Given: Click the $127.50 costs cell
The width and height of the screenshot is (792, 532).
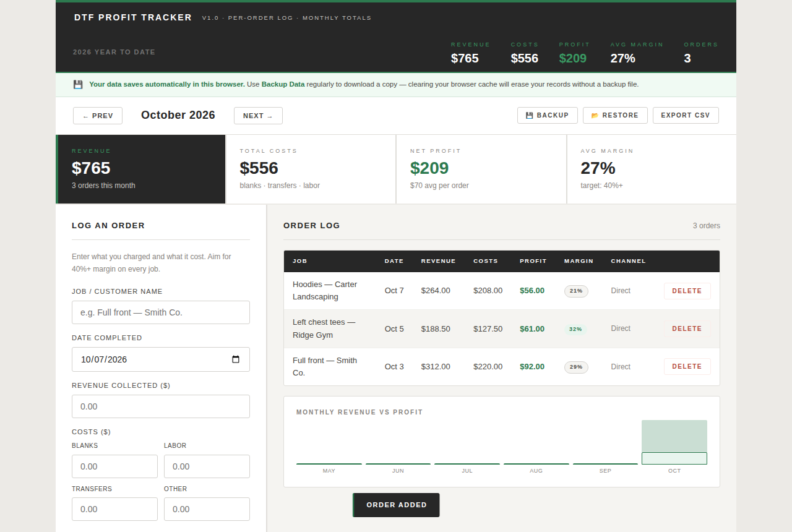Looking at the screenshot, I should pyautogui.click(x=488, y=328).
